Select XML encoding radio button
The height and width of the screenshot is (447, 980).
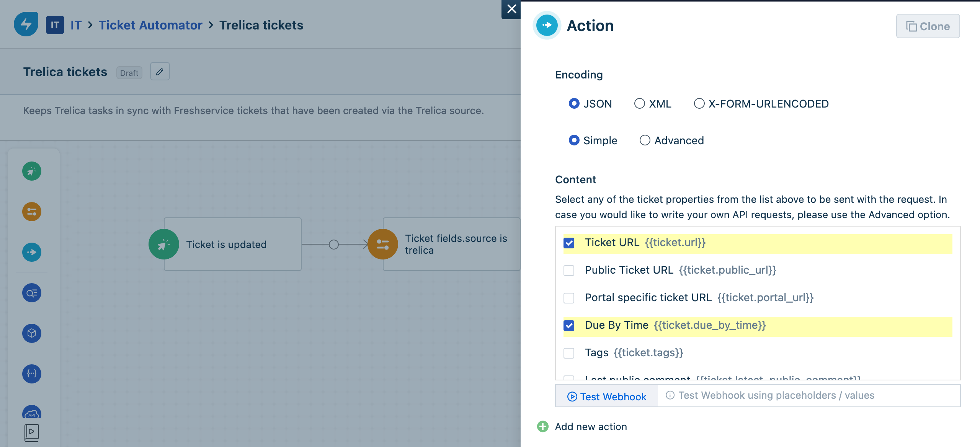click(x=640, y=103)
